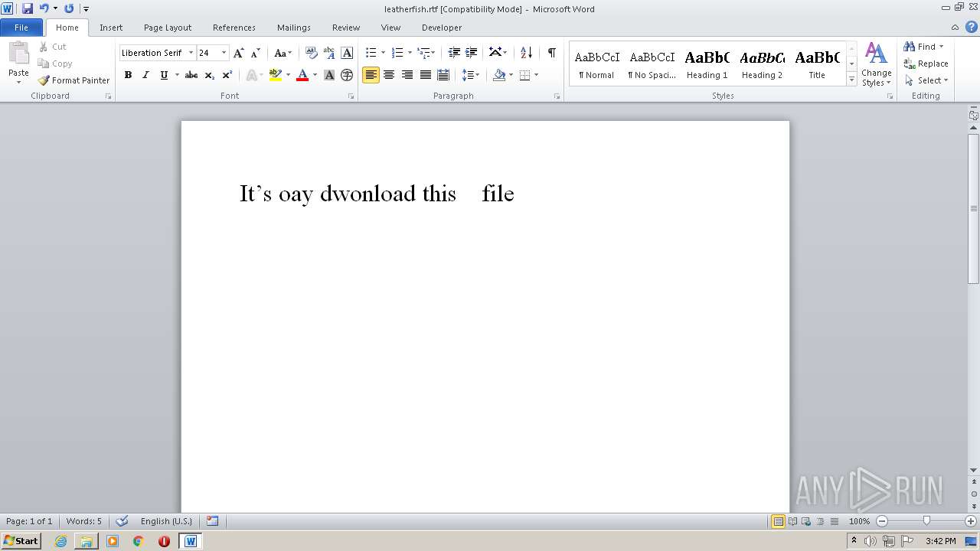
Task: Open the font size dropdown
Action: (x=224, y=53)
